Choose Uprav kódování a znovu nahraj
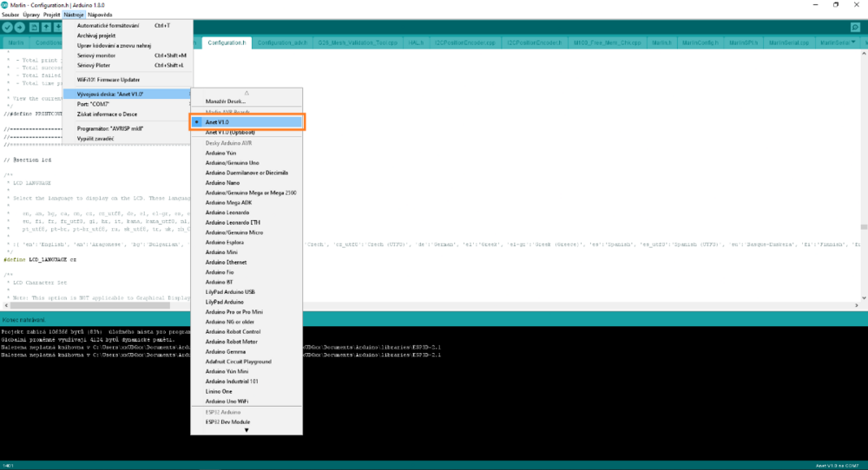 click(x=128, y=45)
